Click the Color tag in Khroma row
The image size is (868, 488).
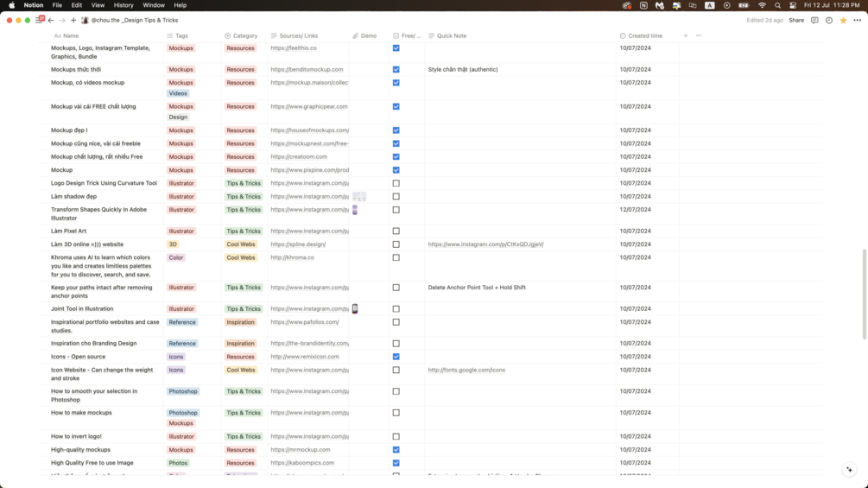click(x=176, y=258)
